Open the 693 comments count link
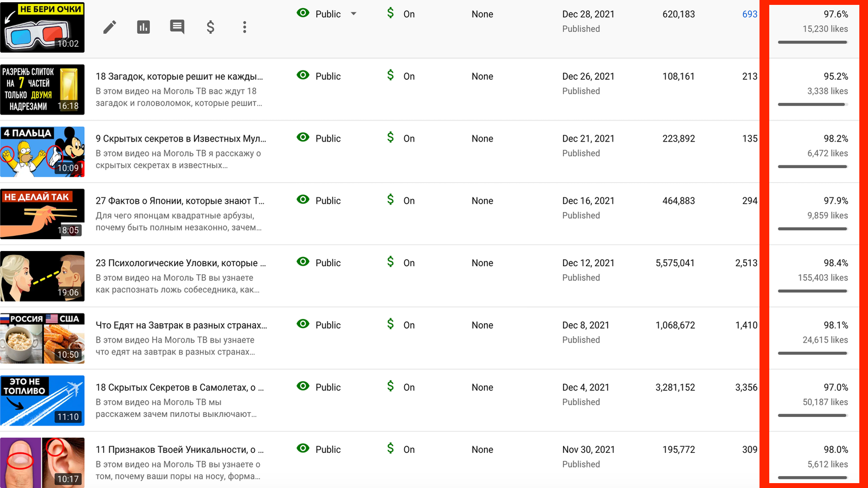This screenshot has height=488, width=868. pos(749,14)
